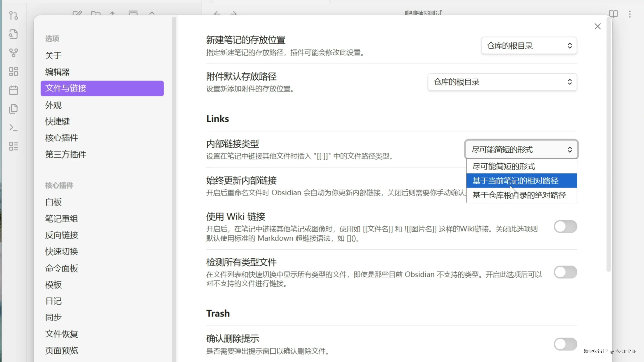Open the three-dot more options menu
Screen dimensions: 644x362
[630, 14]
